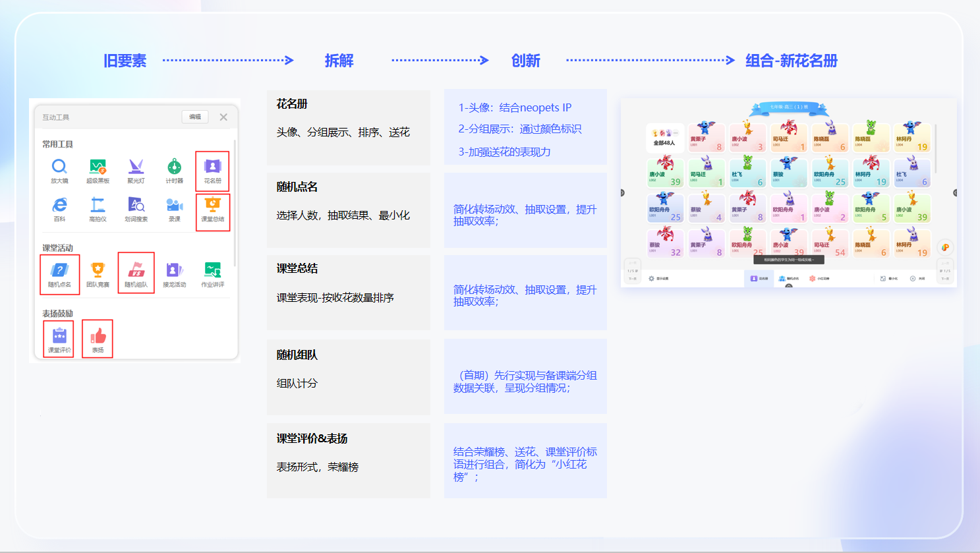Screen dimensions: 980x553
Task: Click the 表扬鼓励 section label
Action: tap(57, 313)
